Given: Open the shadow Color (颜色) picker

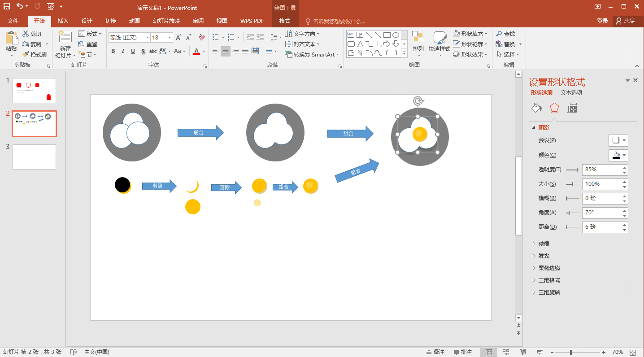Looking at the screenshot, I should [x=618, y=155].
